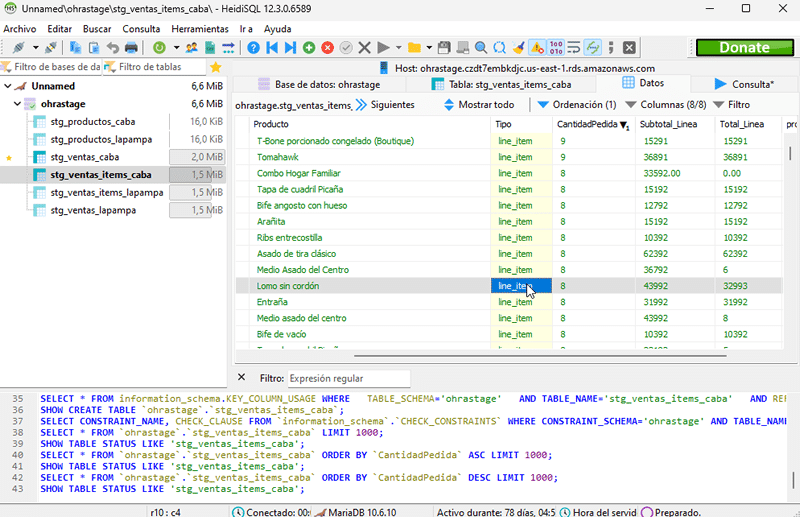Collapse the ohrastage database tree node

(18, 104)
